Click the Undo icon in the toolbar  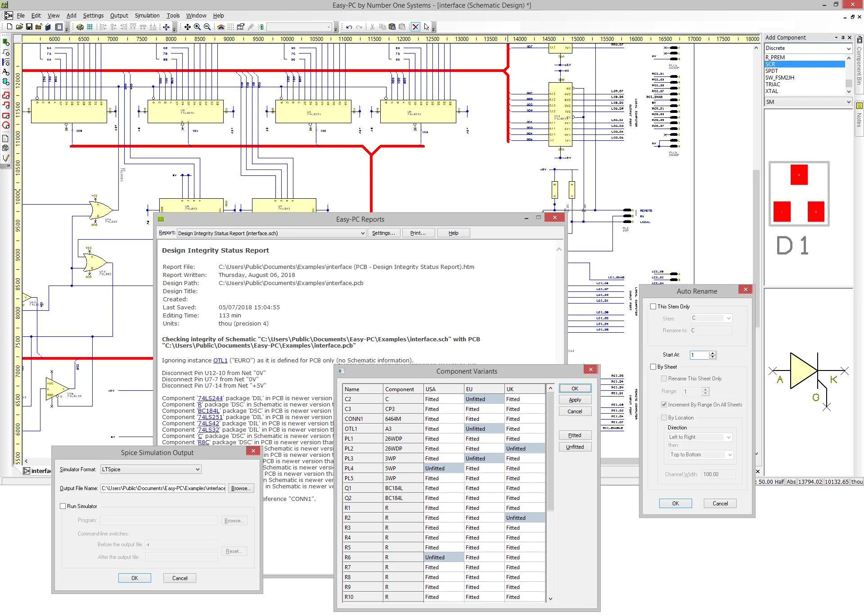coord(349,27)
